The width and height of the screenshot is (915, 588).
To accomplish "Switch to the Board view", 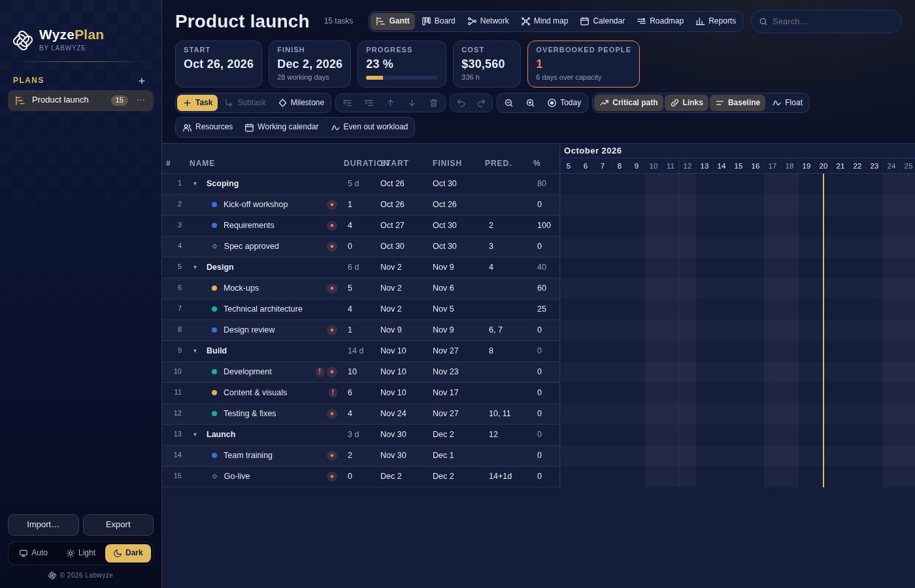I will point(439,22).
